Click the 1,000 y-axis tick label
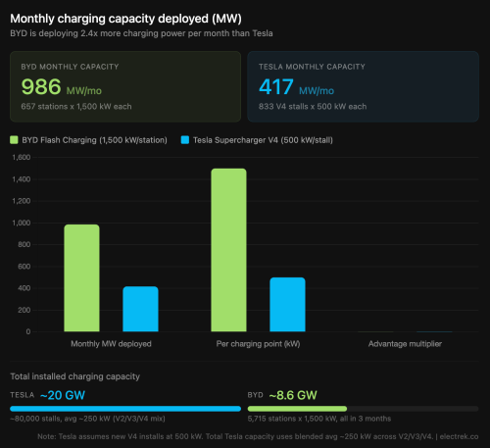The height and width of the screenshot is (448, 490). [x=22, y=223]
